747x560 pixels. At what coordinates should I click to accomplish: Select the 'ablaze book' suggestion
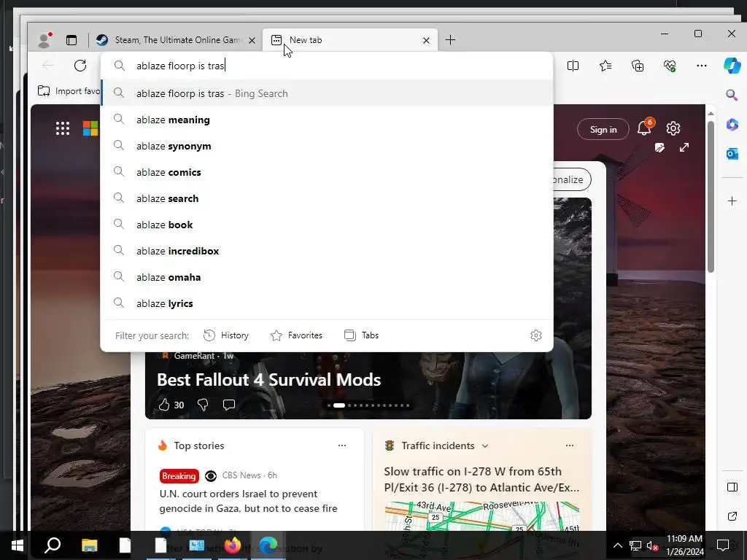327,225
